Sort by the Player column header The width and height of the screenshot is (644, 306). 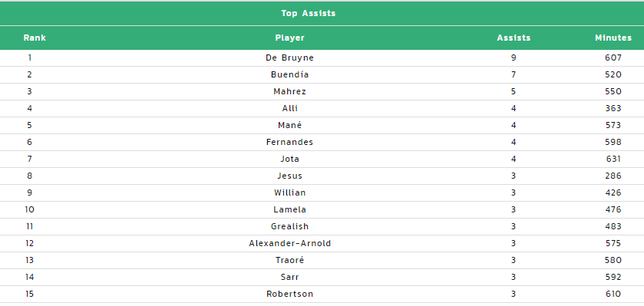coord(289,38)
